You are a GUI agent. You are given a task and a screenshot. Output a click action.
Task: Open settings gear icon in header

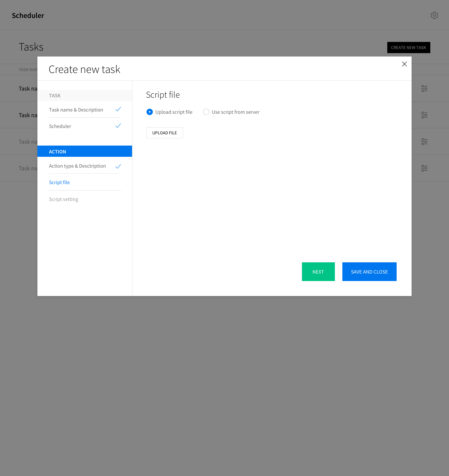pyautogui.click(x=434, y=16)
